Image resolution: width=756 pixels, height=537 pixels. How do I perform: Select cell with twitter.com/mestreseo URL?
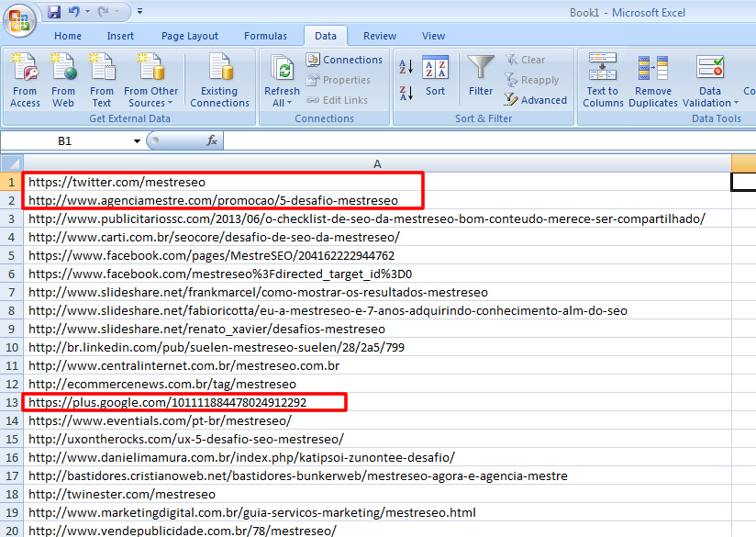117,182
